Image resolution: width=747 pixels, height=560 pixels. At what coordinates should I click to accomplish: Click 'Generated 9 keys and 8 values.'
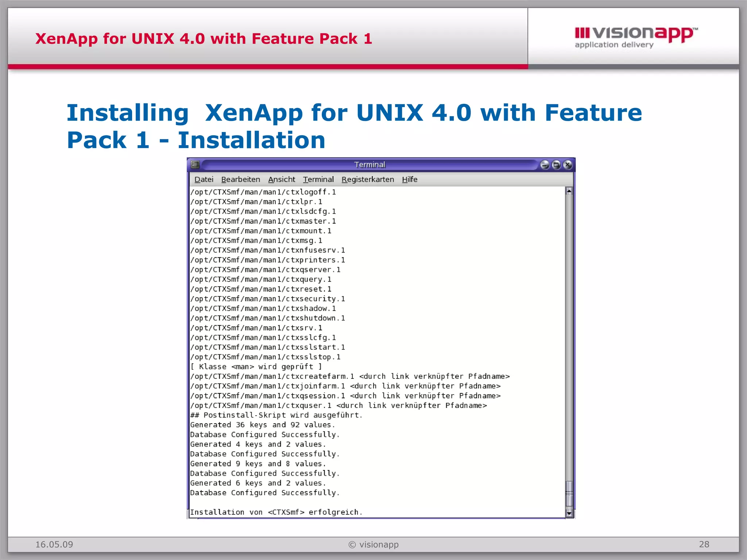pos(258,464)
